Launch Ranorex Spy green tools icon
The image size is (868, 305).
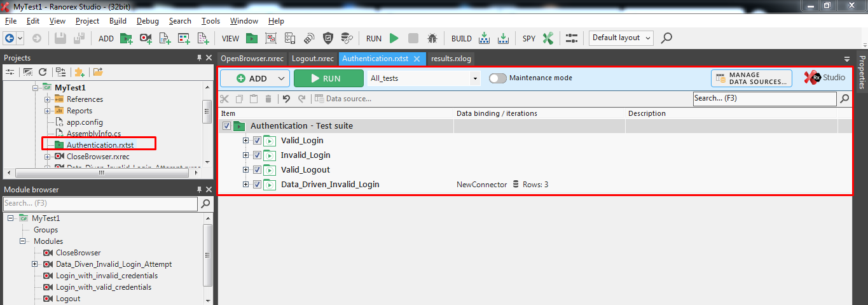[x=548, y=38]
